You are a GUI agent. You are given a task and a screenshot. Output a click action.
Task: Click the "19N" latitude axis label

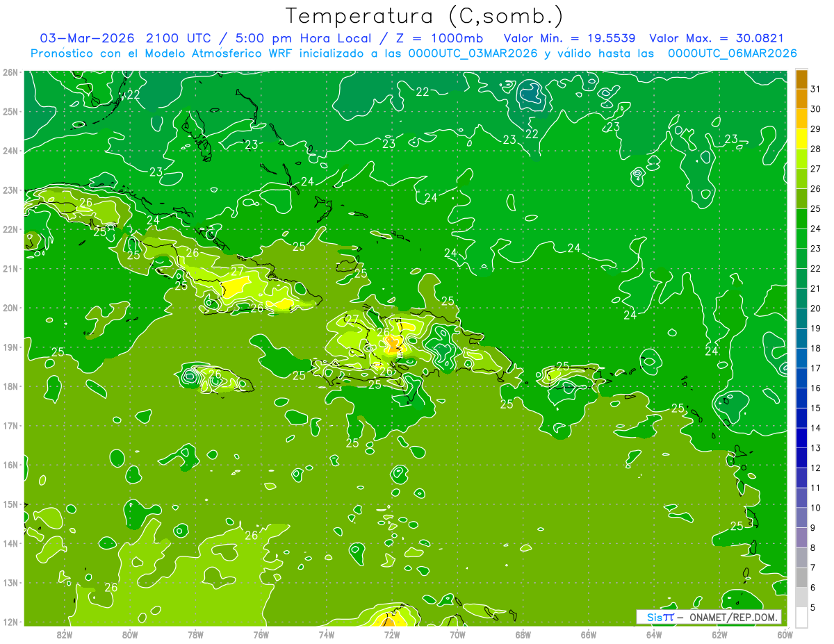(10, 347)
